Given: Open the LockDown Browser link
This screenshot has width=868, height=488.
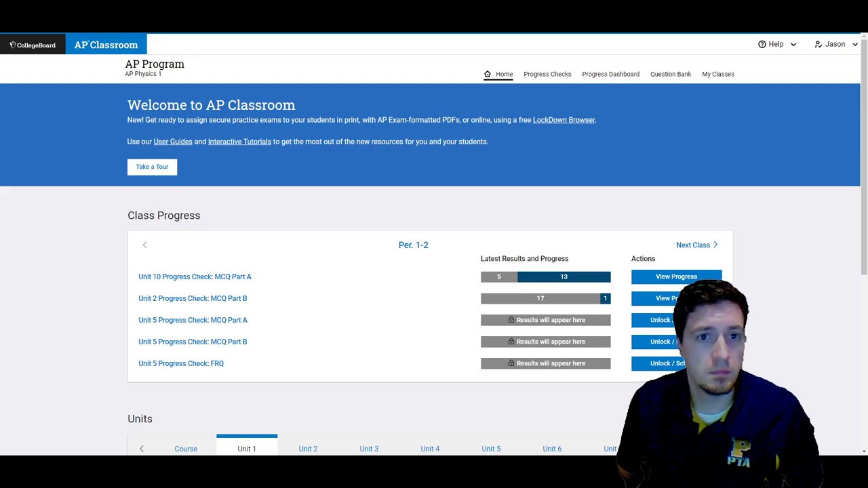Looking at the screenshot, I should pyautogui.click(x=564, y=120).
